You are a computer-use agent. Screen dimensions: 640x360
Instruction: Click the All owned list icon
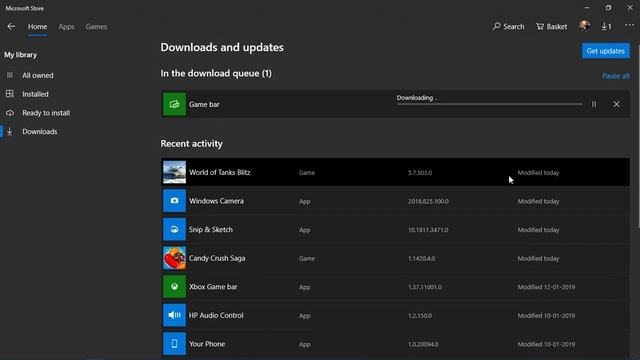point(10,75)
